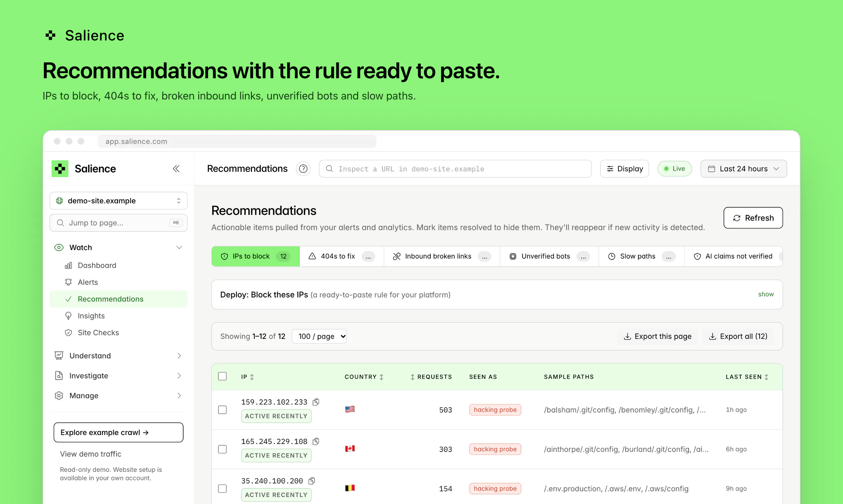Sort by Last Seen column arrows

766,377
